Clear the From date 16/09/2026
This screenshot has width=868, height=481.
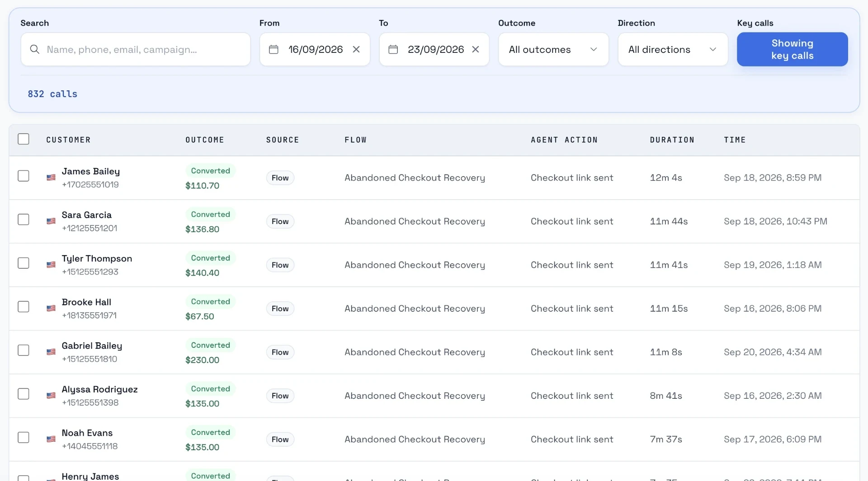tap(356, 49)
